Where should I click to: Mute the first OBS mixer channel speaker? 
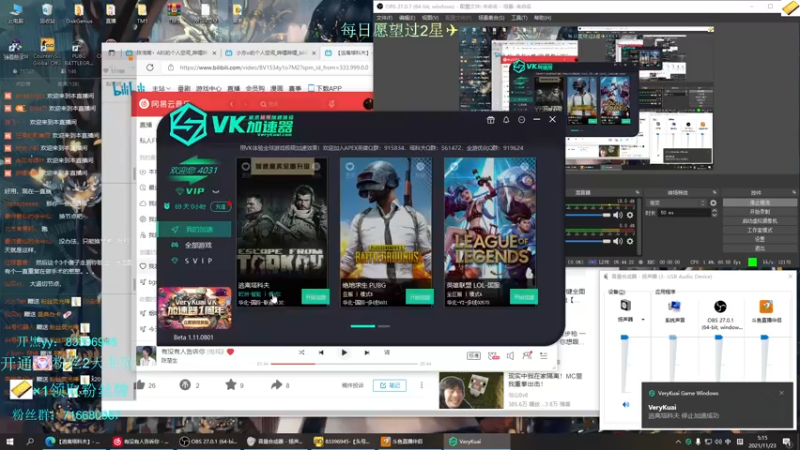[618, 215]
